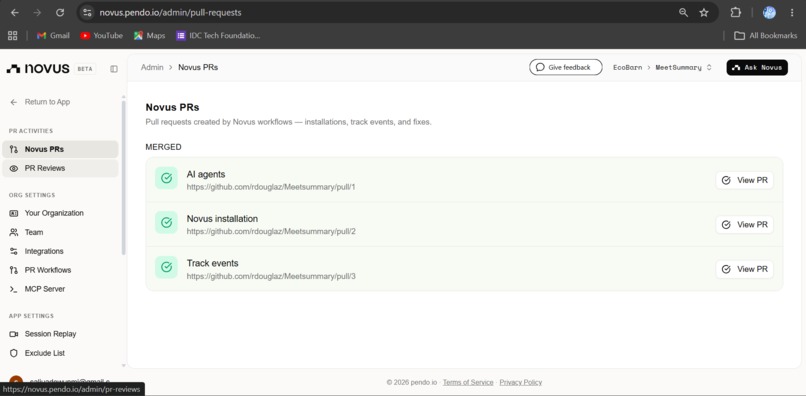This screenshot has width=806, height=396.
Task: Click the Your Organization icon
Action: coord(14,213)
